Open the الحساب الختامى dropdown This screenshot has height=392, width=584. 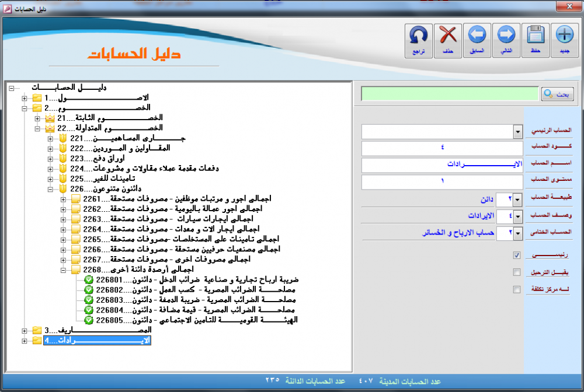517,233
